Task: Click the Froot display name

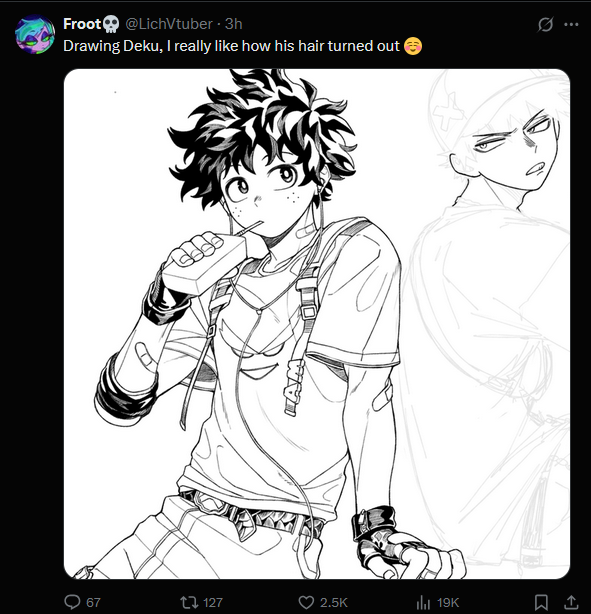Action: [x=82, y=24]
